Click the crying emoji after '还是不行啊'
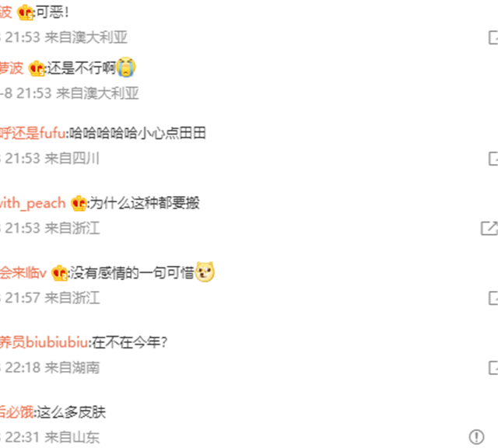 (126, 67)
